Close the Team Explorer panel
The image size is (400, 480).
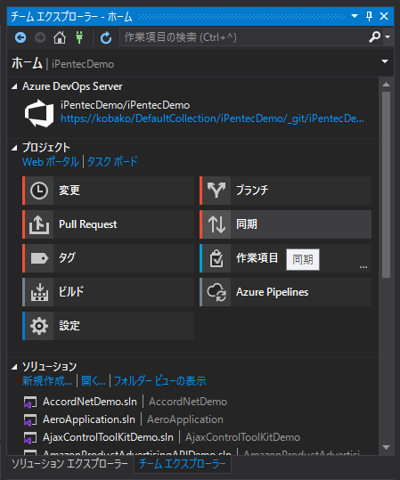click(384, 16)
